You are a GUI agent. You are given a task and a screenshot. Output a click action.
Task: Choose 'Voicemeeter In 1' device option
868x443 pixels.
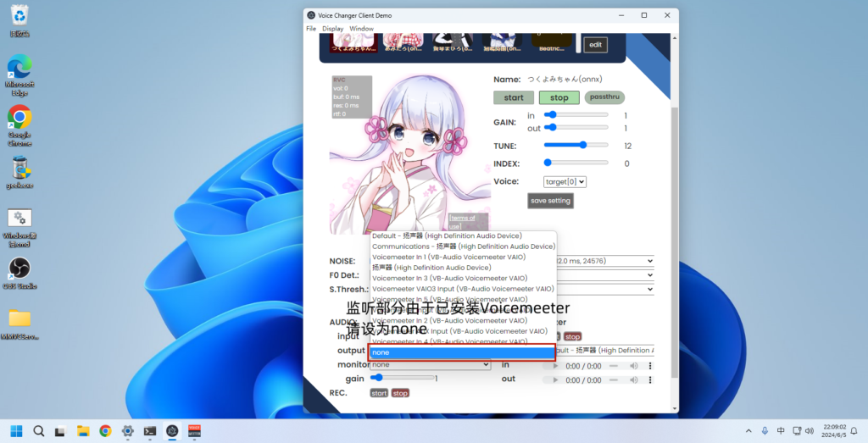[x=462, y=257]
